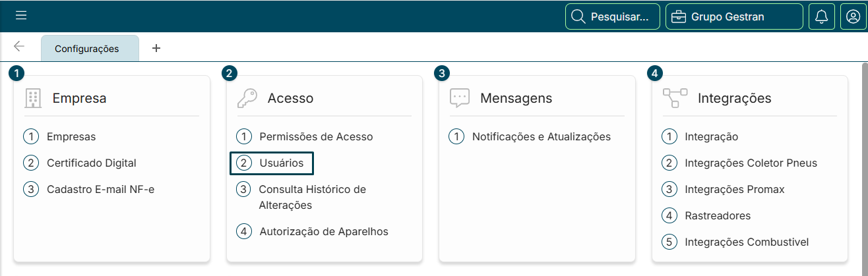The width and height of the screenshot is (868, 276).
Task: Go to Certificado Digital
Action: point(91,163)
